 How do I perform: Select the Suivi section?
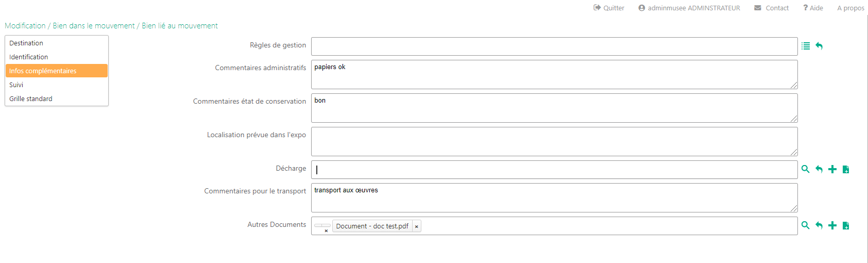coord(16,85)
